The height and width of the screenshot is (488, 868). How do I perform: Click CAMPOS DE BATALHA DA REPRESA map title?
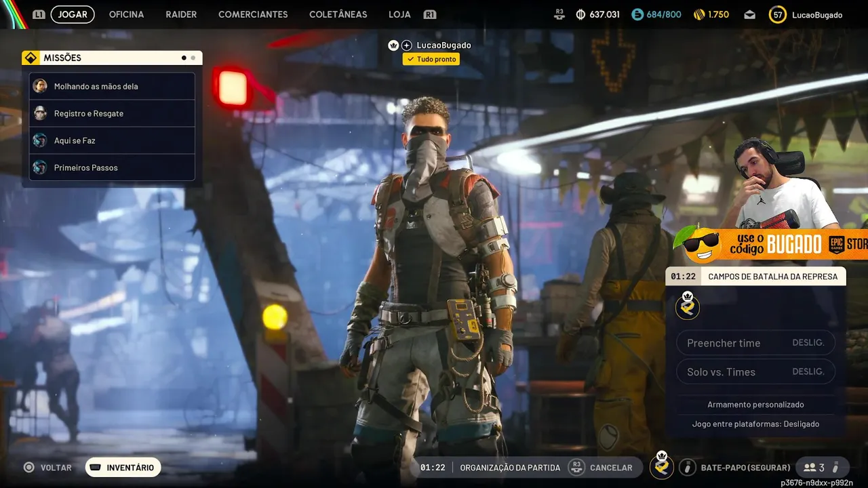click(772, 277)
